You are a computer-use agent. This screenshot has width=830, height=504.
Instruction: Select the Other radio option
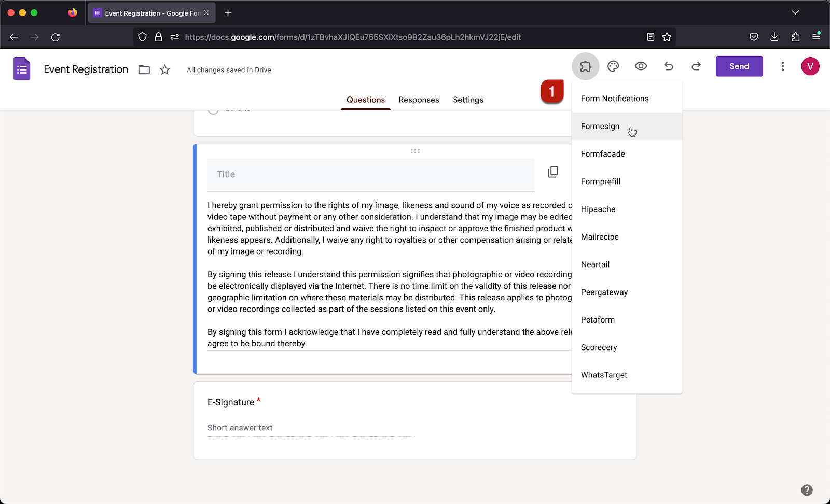(213, 108)
